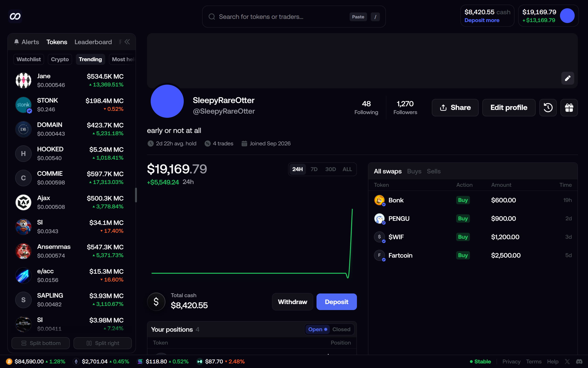Open the gift rewards icon
The height and width of the screenshot is (368, 588).
[569, 108]
